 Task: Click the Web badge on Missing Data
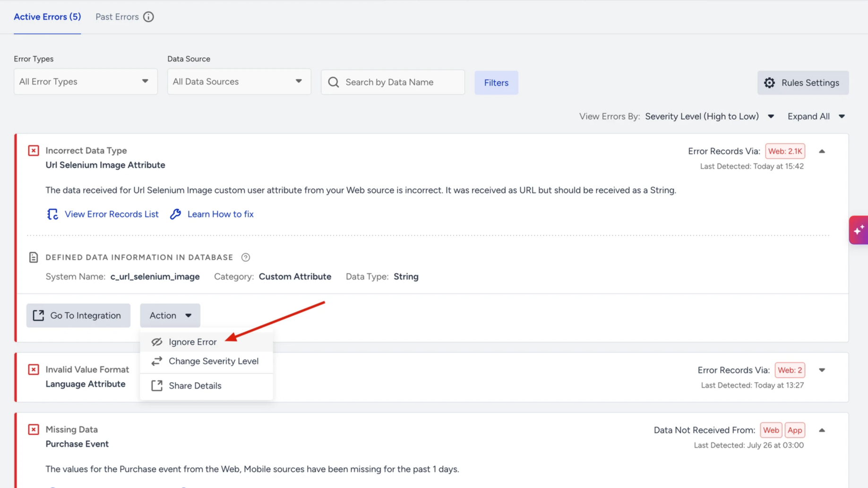pyautogui.click(x=771, y=430)
